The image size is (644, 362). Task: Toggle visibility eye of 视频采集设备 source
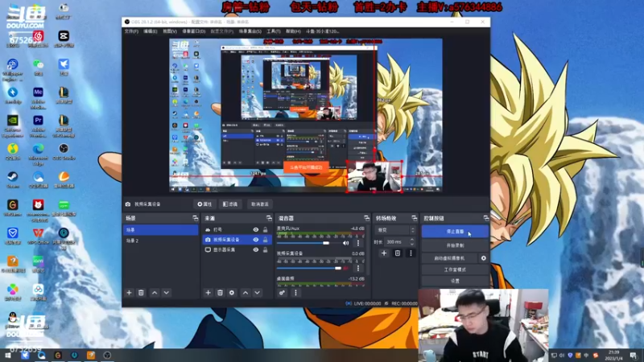coord(256,240)
